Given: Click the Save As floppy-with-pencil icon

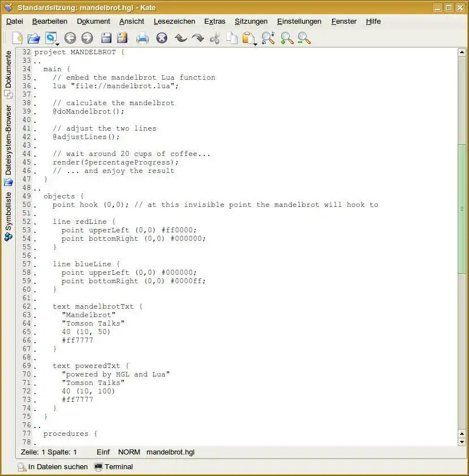Looking at the screenshot, I should click(123, 38).
